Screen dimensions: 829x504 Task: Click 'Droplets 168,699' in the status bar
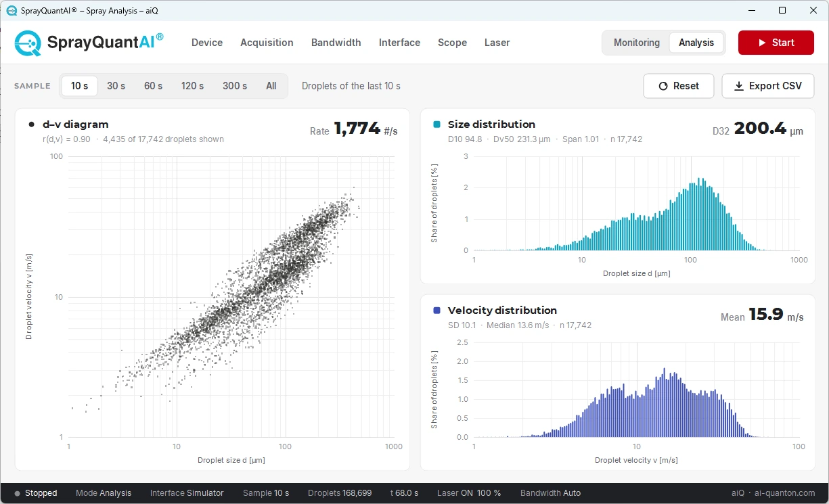[x=340, y=493]
